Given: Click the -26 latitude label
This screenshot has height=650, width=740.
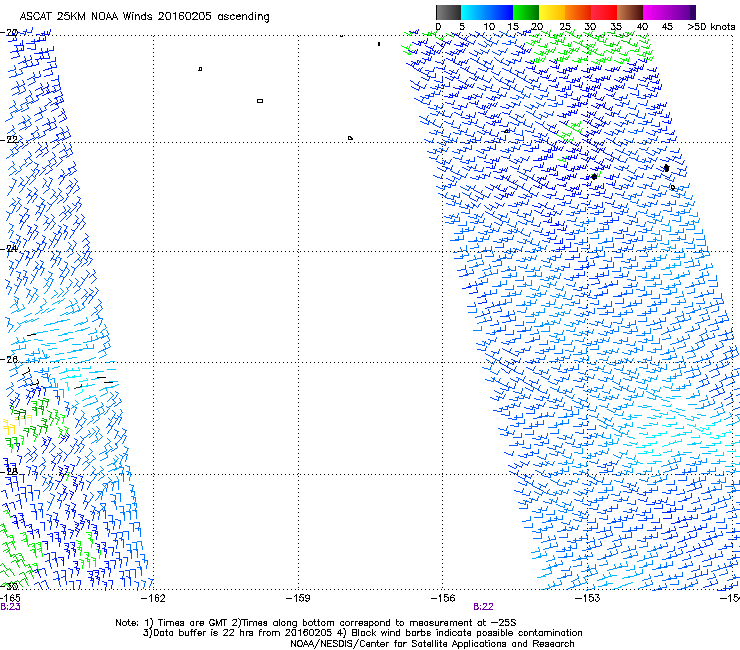Looking at the screenshot, I should click(x=9, y=360).
